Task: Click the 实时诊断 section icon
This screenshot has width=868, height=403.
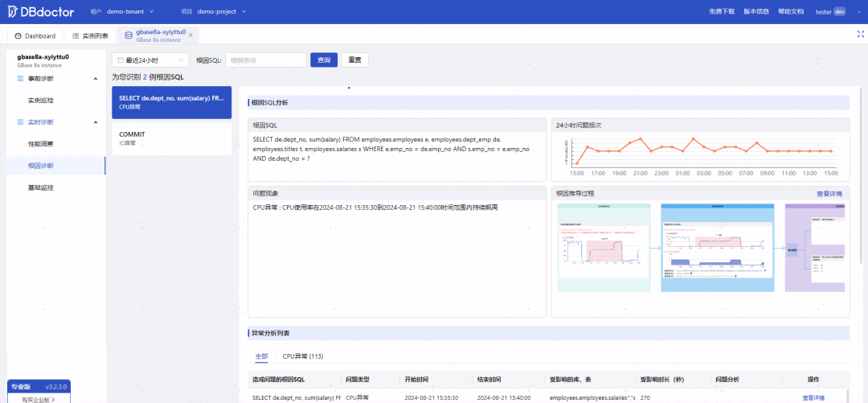Action: [x=20, y=122]
